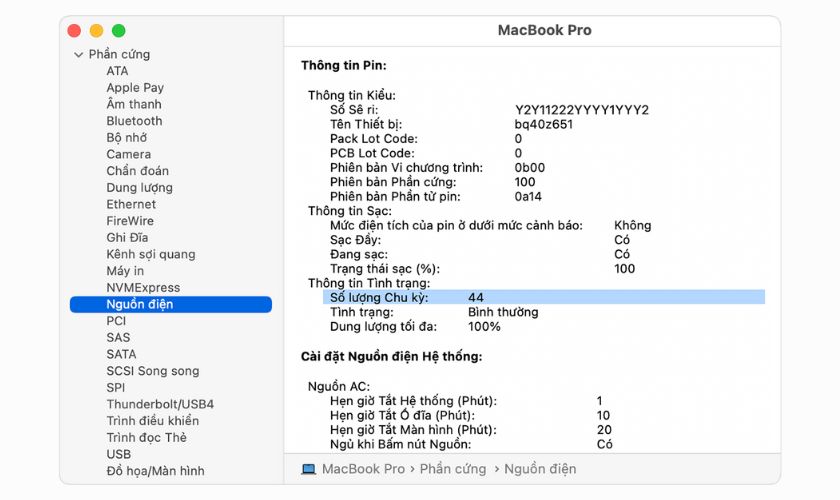Select Thunderbolt/USB4 in the sidebar

[160, 404]
